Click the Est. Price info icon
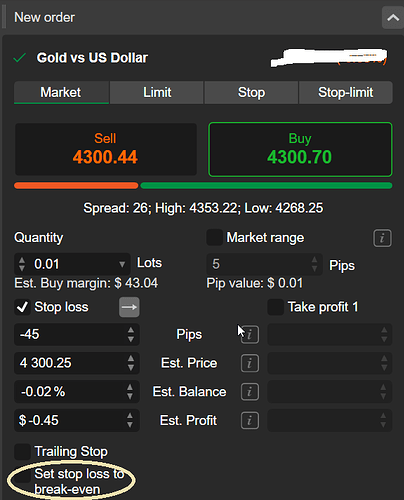404x500 pixels. (250, 363)
